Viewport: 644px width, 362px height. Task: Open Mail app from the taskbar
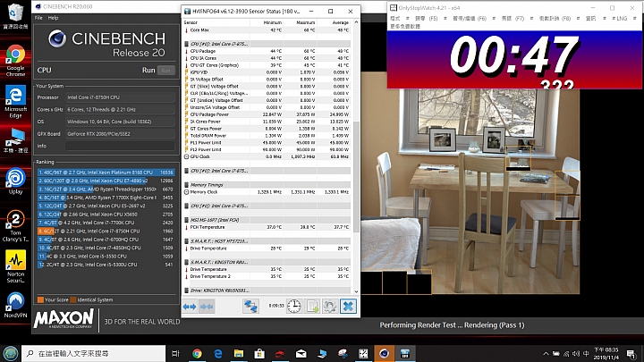[x=301, y=353]
